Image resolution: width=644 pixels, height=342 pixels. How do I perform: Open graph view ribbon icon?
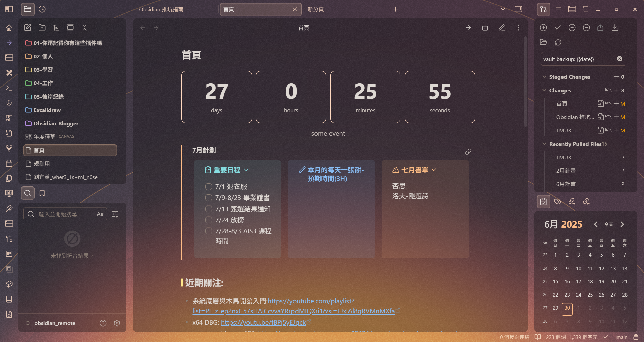(x=9, y=148)
